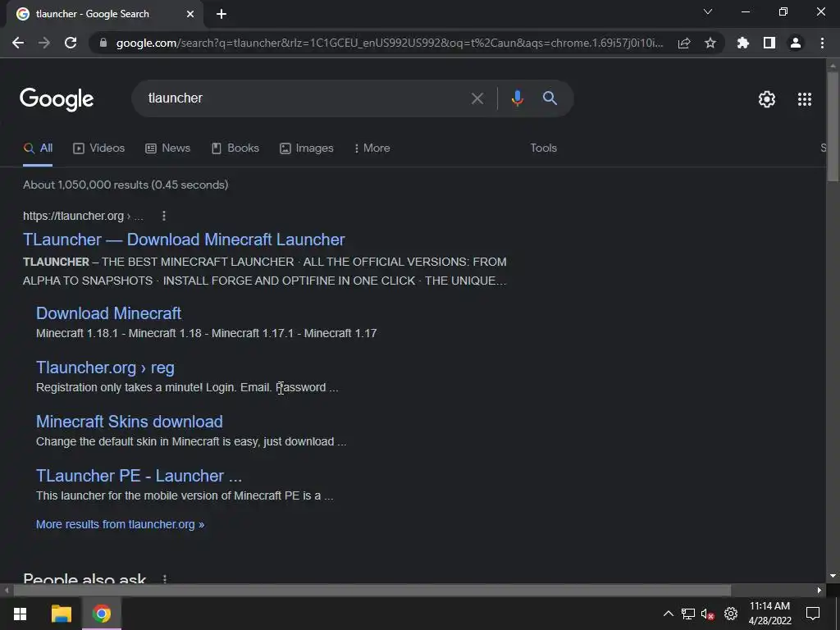The image size is (840, 630).
Task: Open Google quick settings gear
Action: (767, 99)
